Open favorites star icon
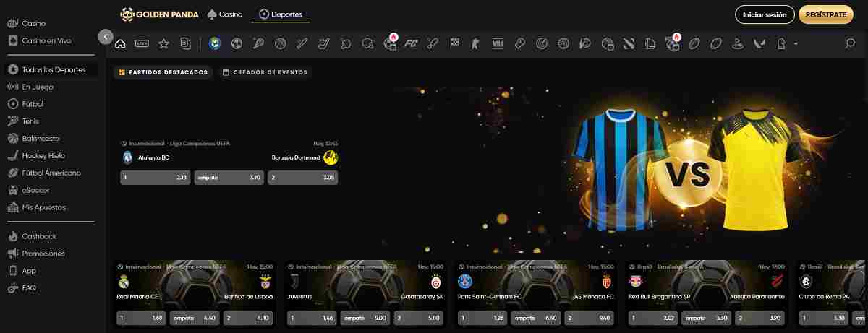Screen dimensions: 868x333 coord(163,43)
